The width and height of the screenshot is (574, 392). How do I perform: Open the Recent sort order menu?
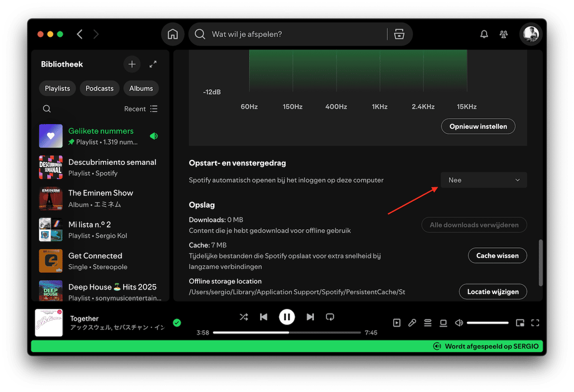141,109
